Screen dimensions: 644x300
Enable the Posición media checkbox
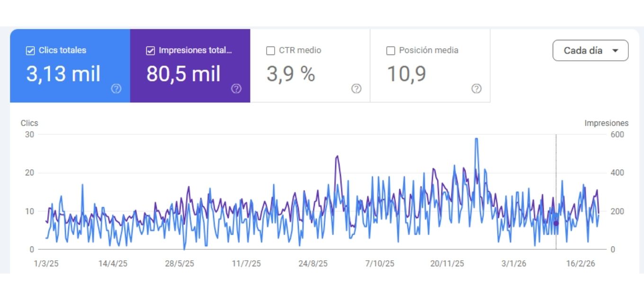point(391,51)
